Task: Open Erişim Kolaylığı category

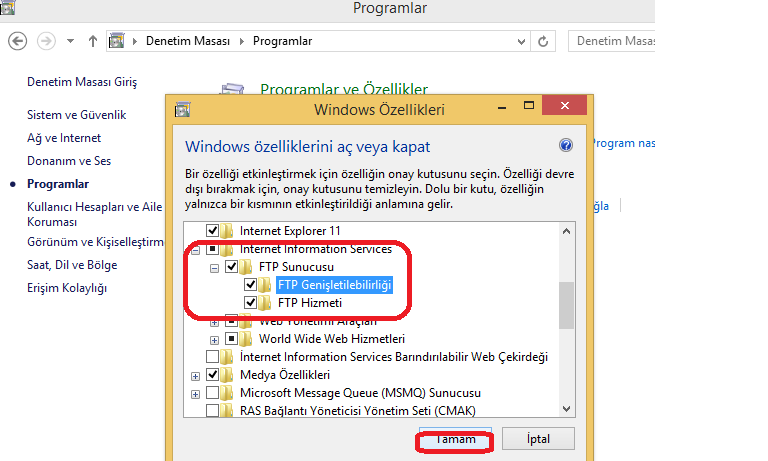Action: 67,288
